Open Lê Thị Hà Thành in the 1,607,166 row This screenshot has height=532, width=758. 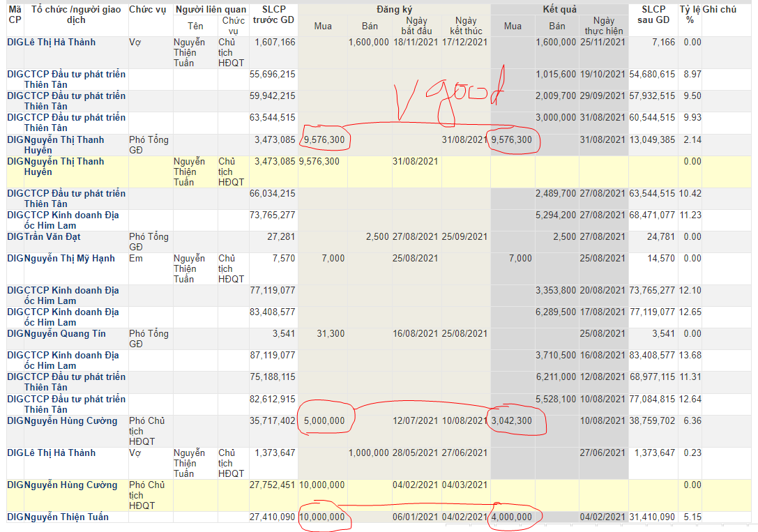coord(60,43)
